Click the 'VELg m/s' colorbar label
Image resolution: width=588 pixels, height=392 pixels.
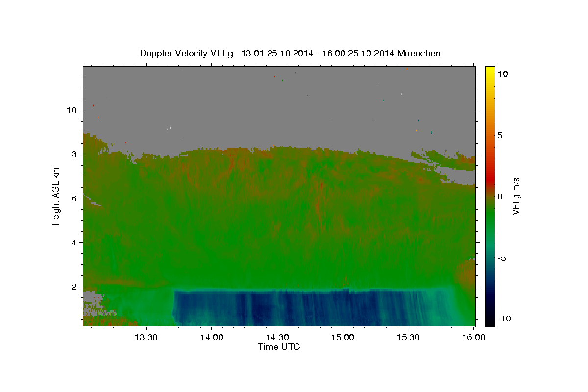[x=516, y=196]
